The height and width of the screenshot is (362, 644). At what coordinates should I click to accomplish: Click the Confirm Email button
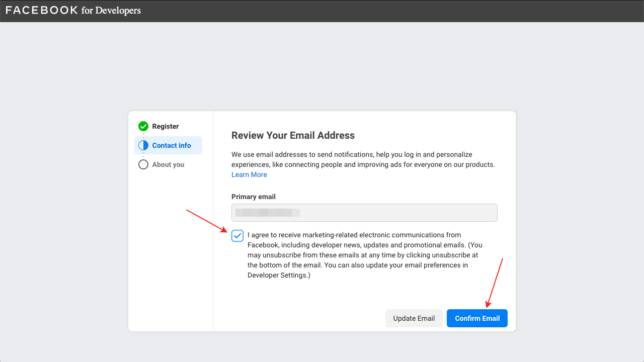pyautogui.click(x=477, y=318)
